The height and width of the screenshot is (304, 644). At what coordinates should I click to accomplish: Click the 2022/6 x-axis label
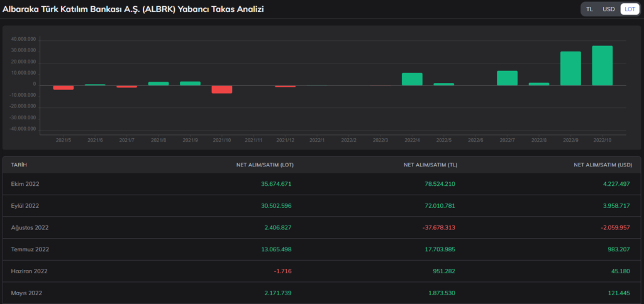(x=475, y=140)
